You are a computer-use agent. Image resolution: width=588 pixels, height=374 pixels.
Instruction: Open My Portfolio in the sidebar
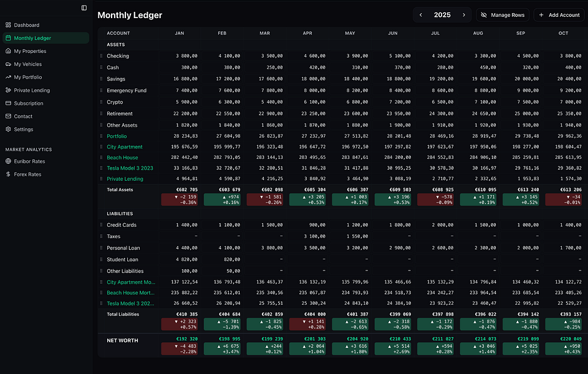click(46, 77)
